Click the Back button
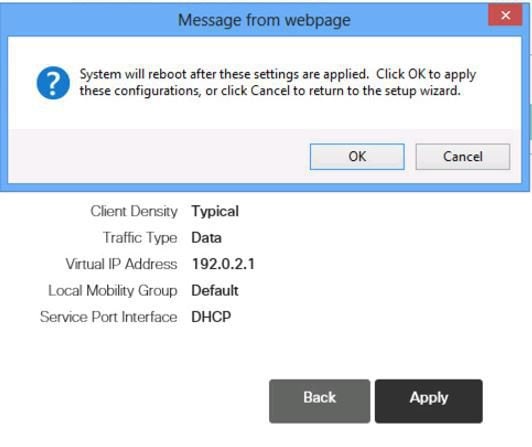Screen dimensions: 532x447 pyautogui.click(x=320, y=401)
